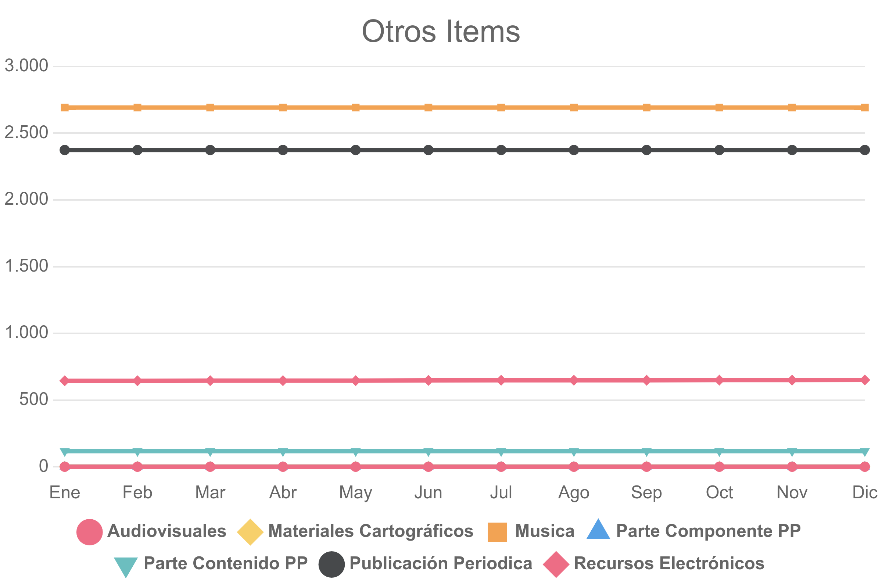Click Parte Contenido PP marker at Sep
The height and width of the screenshot is (588, 882).
646,453
